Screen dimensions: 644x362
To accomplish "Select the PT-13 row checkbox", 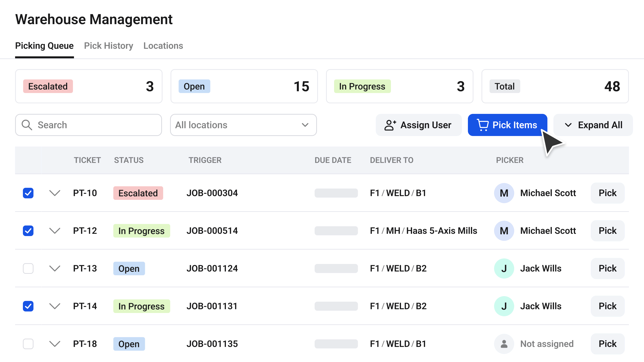I will (x=28, y=268).
